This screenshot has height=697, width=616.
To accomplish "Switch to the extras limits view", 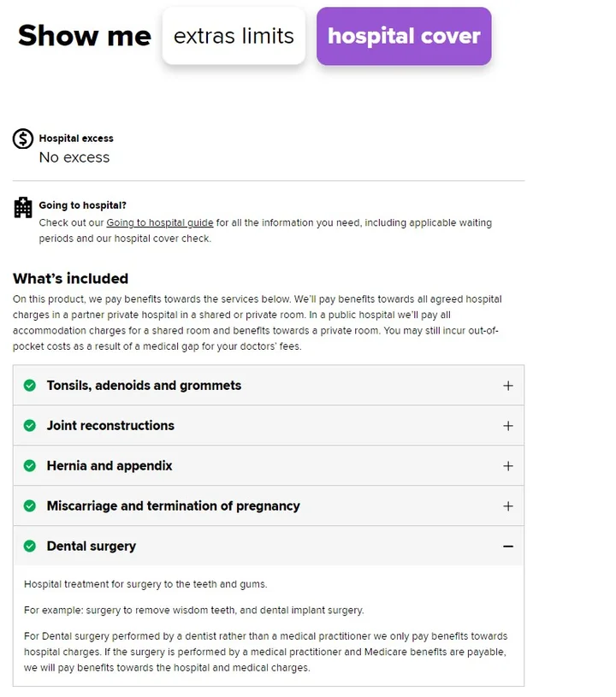I will pos(234,37).
